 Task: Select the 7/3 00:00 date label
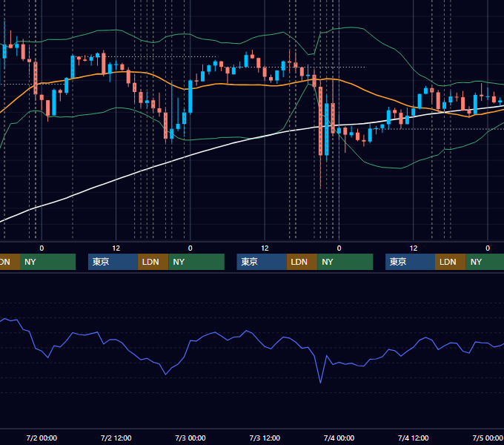click(x=190, y=438)
